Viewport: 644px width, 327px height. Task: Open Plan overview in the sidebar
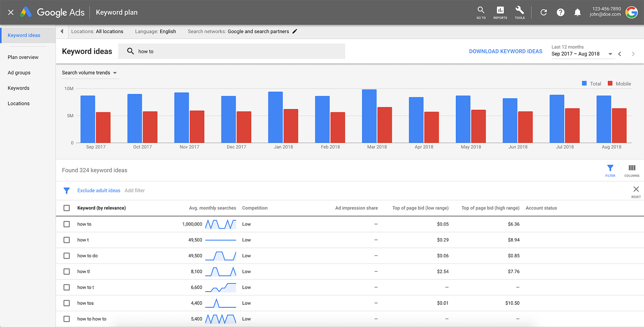23,57
